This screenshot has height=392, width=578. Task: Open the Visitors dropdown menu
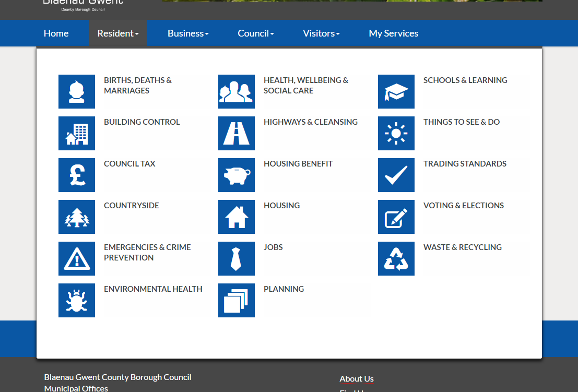point(321,33)
